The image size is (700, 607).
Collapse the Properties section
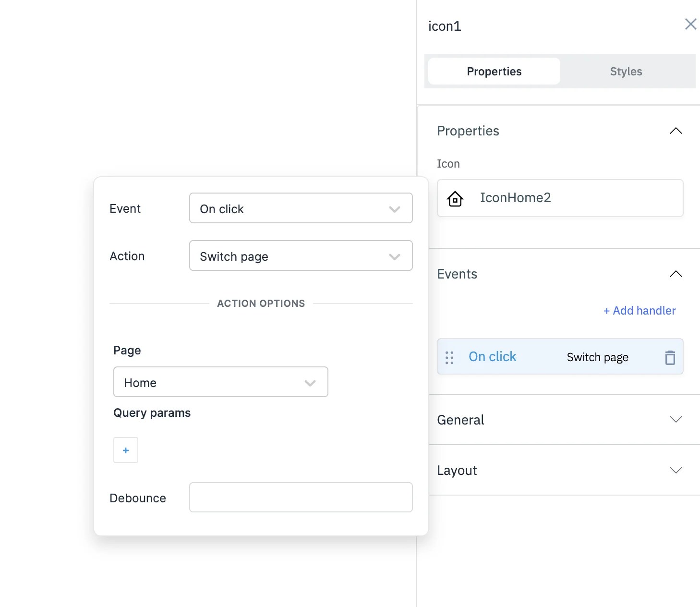click(676, 131)
